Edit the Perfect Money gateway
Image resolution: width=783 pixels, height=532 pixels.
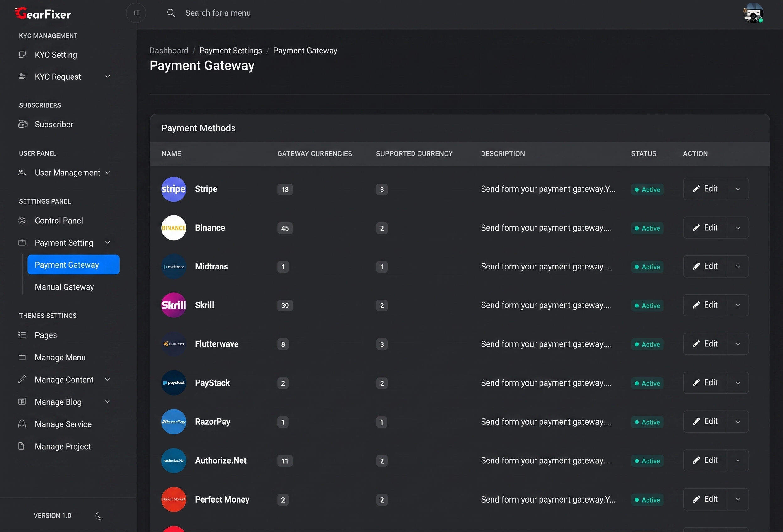tap(705, 499)
